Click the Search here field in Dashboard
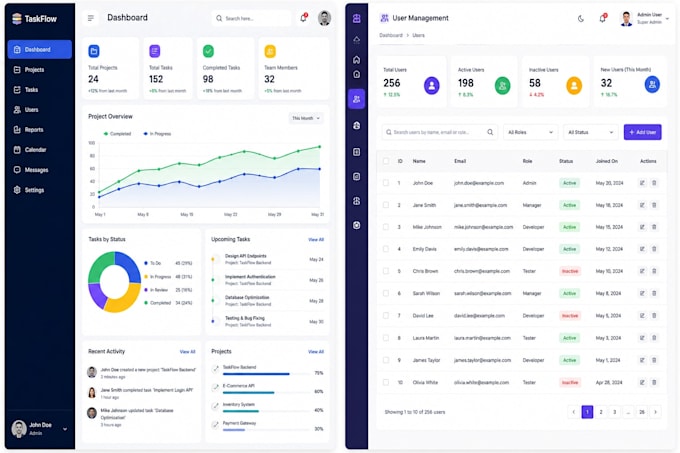This screenshot has width=680, height=453. coord(252,18)
